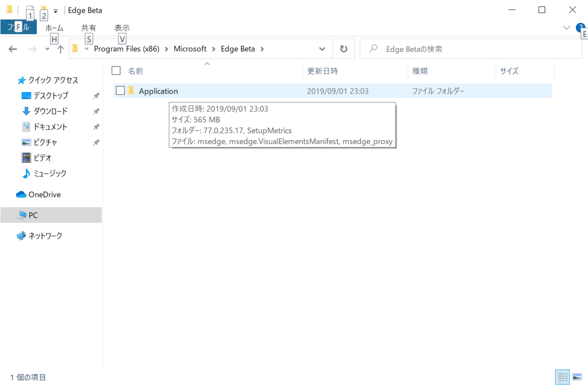Click the pin icon beside ドキュメント
Viewport: 588px width, 385px height.
click(97, 127)
